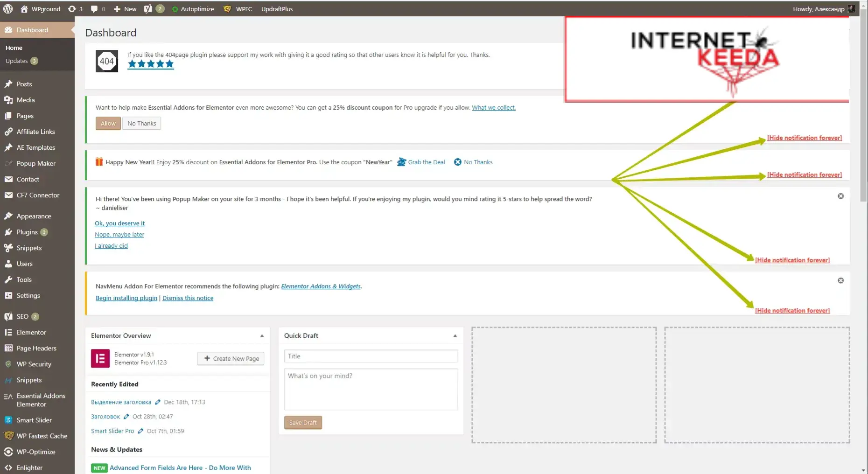Dismiss the Popup Maker rating notice
This screenshot has height=474, width=868.
[x=840, y=196]
